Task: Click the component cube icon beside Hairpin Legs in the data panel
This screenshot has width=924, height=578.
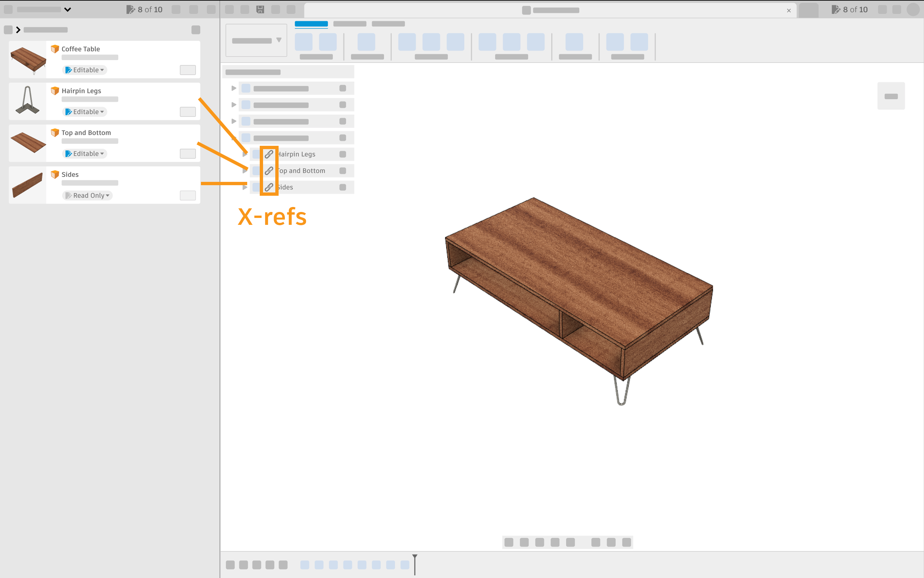Action: tap(55, 91)
